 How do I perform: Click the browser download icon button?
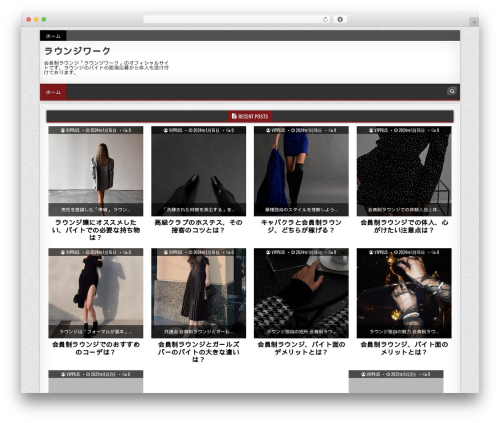tap(340, 19)
